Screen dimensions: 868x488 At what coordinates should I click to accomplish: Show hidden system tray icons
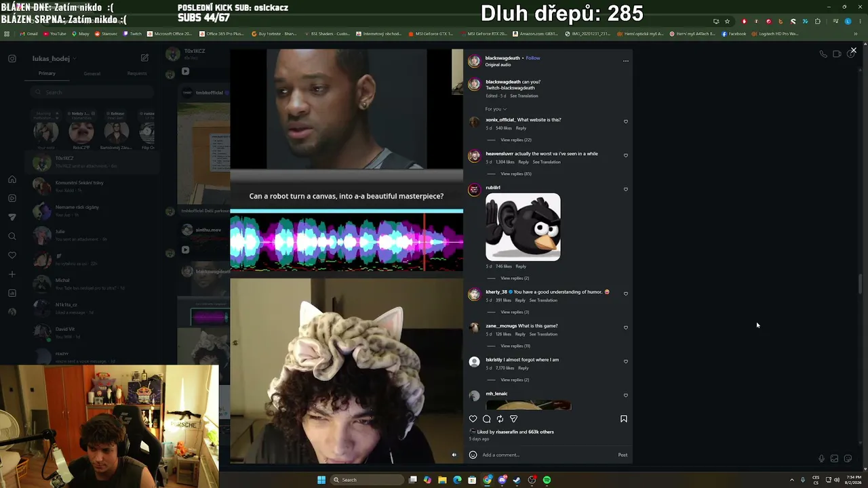[791, 480]
